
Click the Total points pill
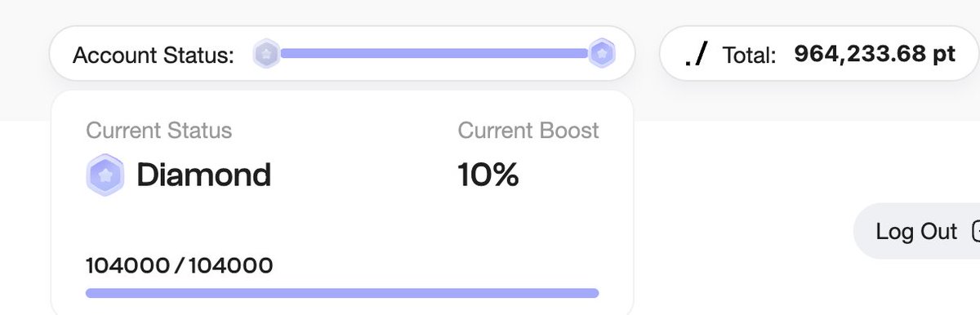click(x=817, y=54)
